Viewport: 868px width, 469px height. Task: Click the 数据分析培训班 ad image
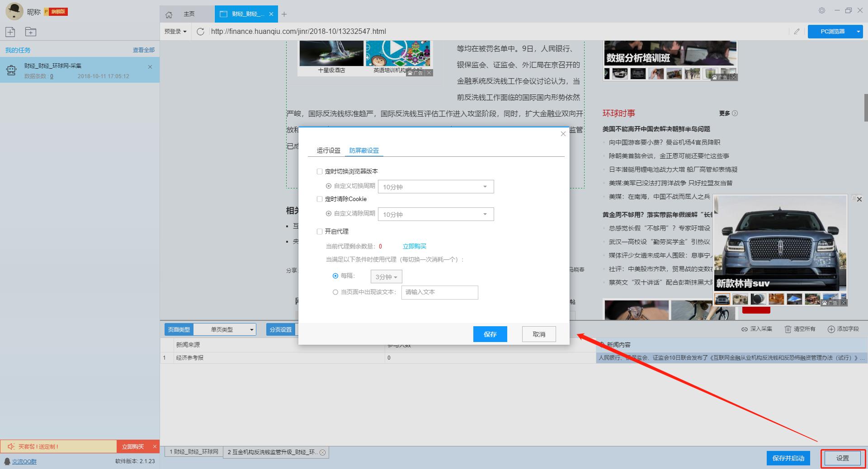point(670,54)
